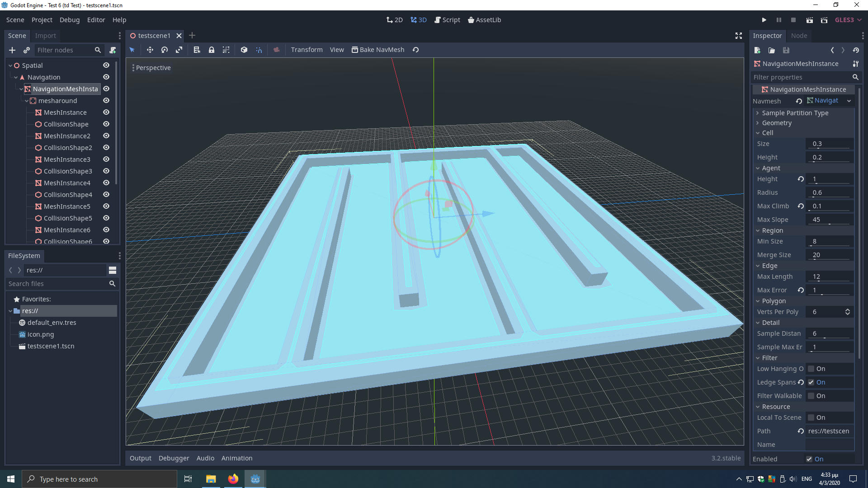868x488 pixels.
Task: Collapse the res:// folder
Action: 10,311
